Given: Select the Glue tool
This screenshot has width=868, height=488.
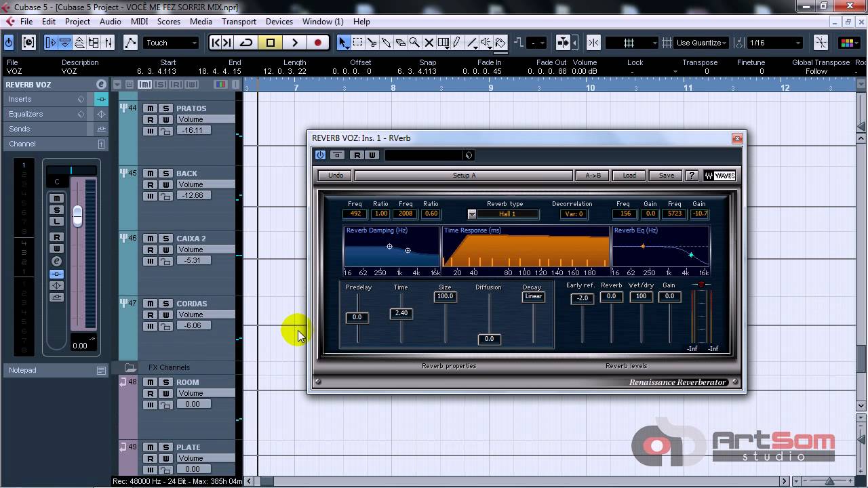Looking at the screenshot, I should point(386,43).
